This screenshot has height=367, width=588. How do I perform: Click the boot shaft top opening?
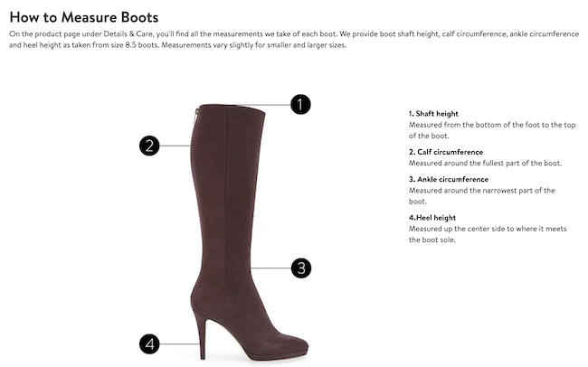tap(232, 108)
